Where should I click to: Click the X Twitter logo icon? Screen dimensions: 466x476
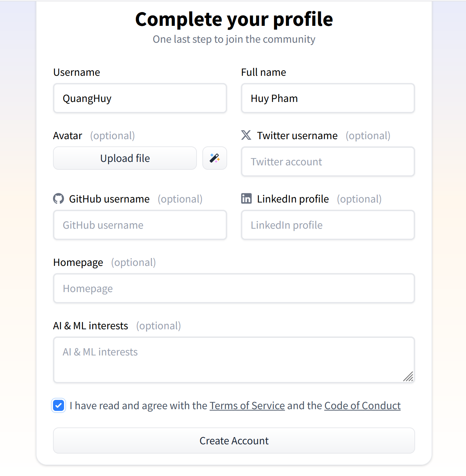pos(246,135)
